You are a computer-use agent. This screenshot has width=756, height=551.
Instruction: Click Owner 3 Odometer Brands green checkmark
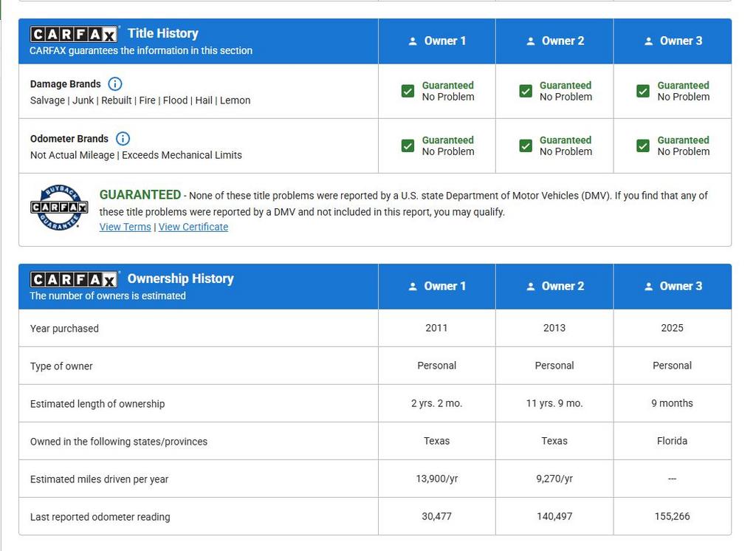[643, 146]
